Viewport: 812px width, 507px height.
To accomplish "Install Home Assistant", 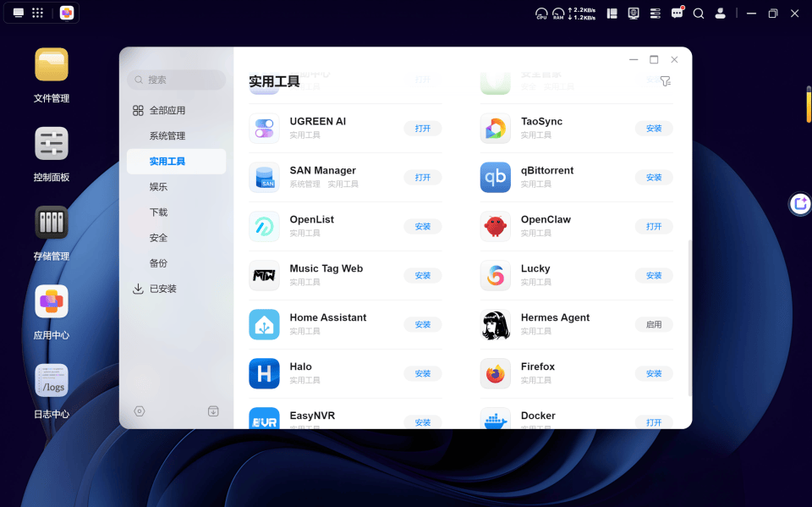I will tap(423, 324).
